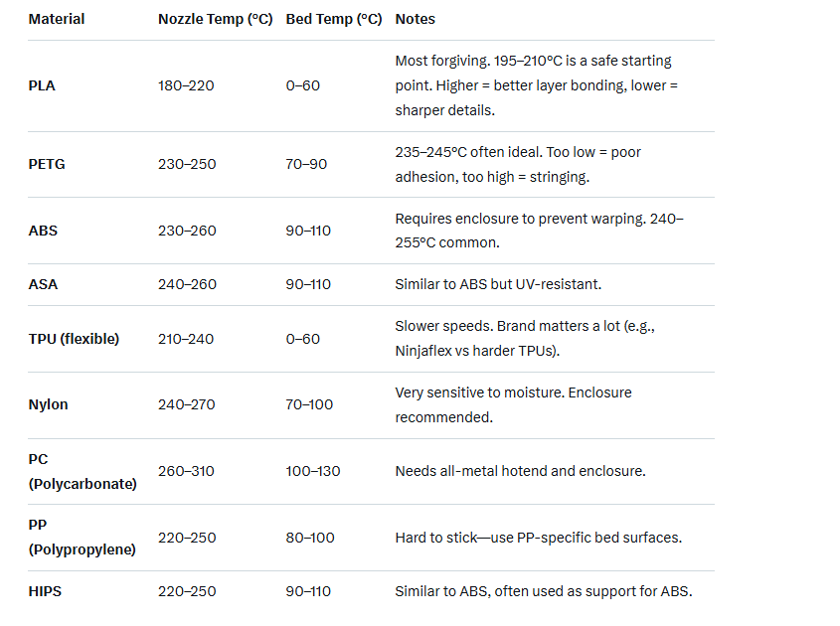Screen dimensions: 840x626
Task: Select the TPU (flexible) row label
Action: [74, 339]
